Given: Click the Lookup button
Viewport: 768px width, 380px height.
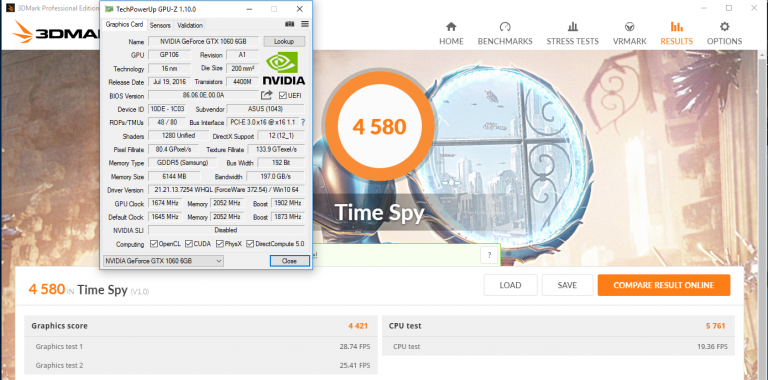Looking at the screenshot, I should click(x=284, y=42).
